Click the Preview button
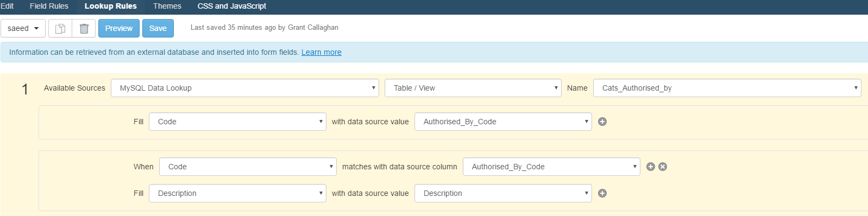The height and width of the screenshot is (216, 868). [x=119, y=28]
